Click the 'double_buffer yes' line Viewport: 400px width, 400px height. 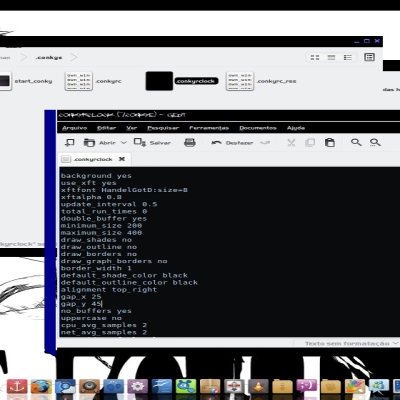click(104, 218)
